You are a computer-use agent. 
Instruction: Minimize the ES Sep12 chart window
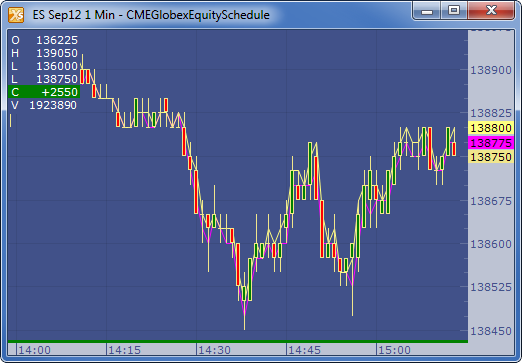[x=427, y=11]
